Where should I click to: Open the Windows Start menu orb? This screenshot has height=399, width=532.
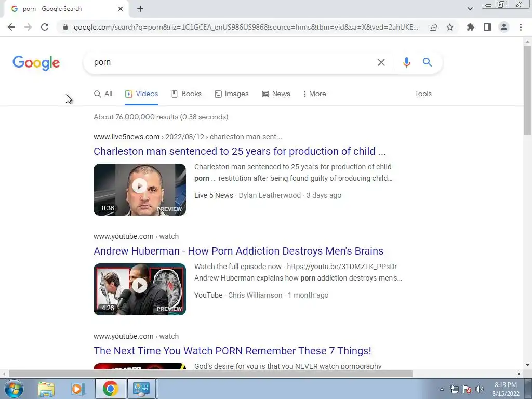[x=14, y=389]
